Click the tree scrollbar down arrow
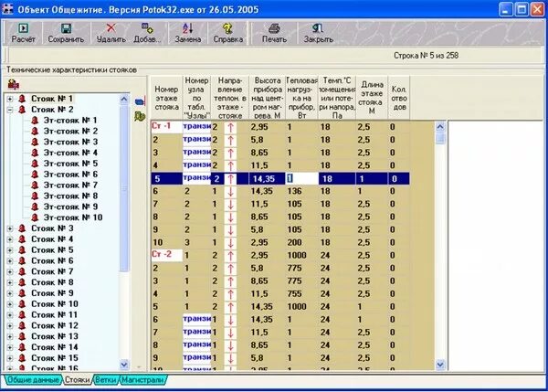 pos(124,365)
